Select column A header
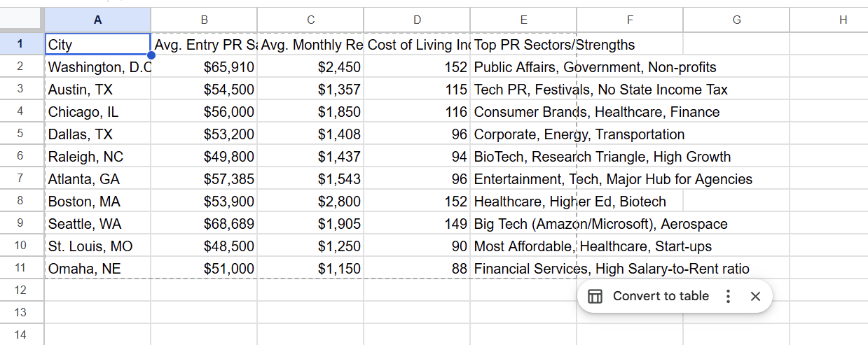 click(x=97, y=20)
